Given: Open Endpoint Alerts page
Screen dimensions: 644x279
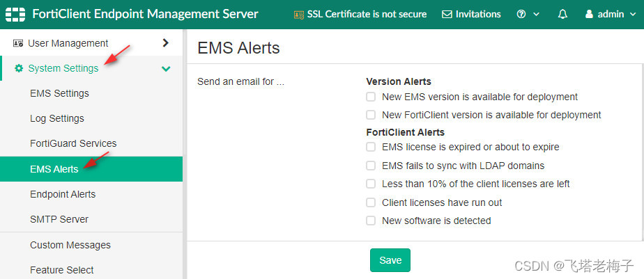Looking at the screenshot, I should (x=91, y=194).
